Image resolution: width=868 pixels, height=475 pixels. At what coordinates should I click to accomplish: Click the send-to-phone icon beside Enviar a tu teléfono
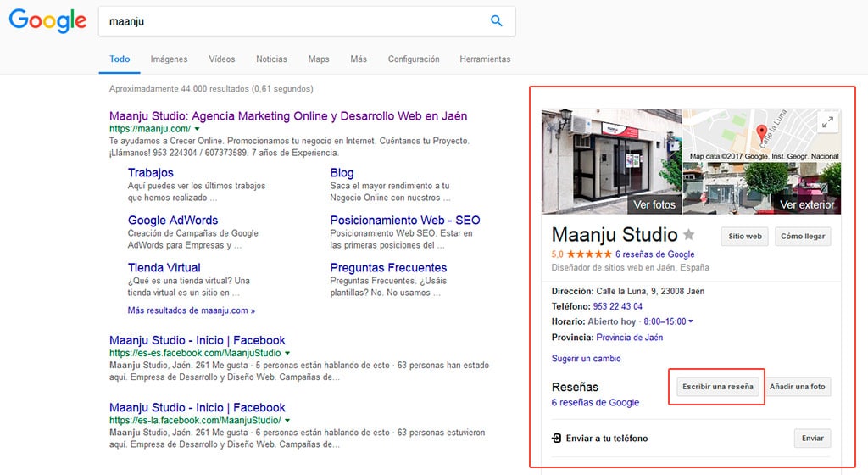(x=556, y=438)
